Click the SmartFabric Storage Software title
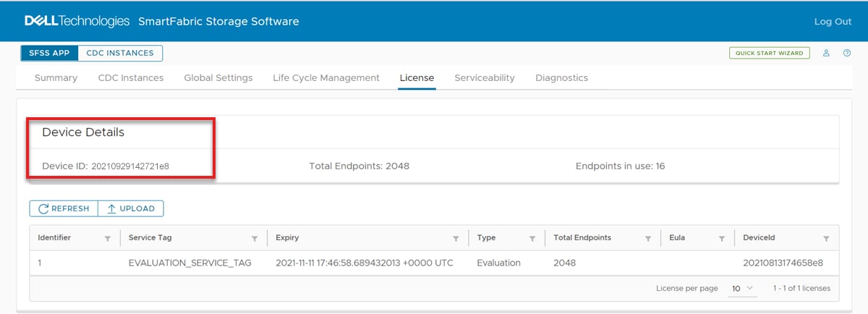The height and width of the screenshot is (314, 868). coord(218,21)
